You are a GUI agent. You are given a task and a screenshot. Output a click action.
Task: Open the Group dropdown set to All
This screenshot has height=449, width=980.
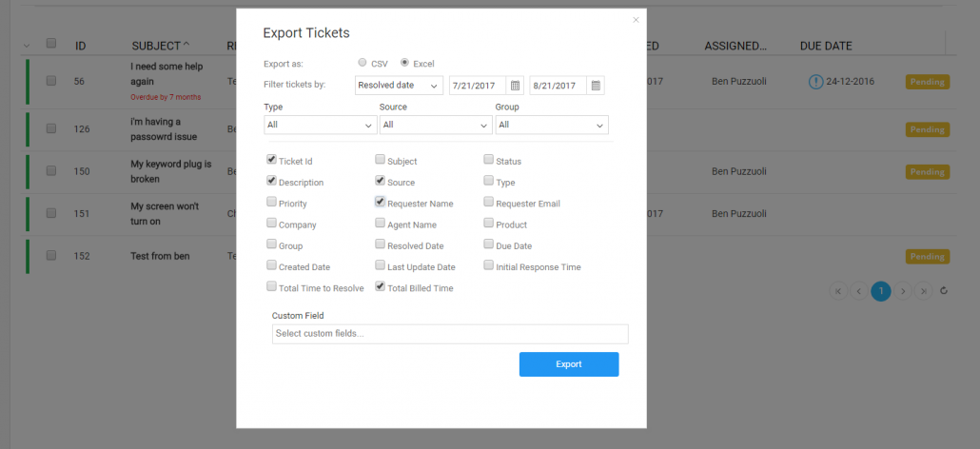(552, 125)
